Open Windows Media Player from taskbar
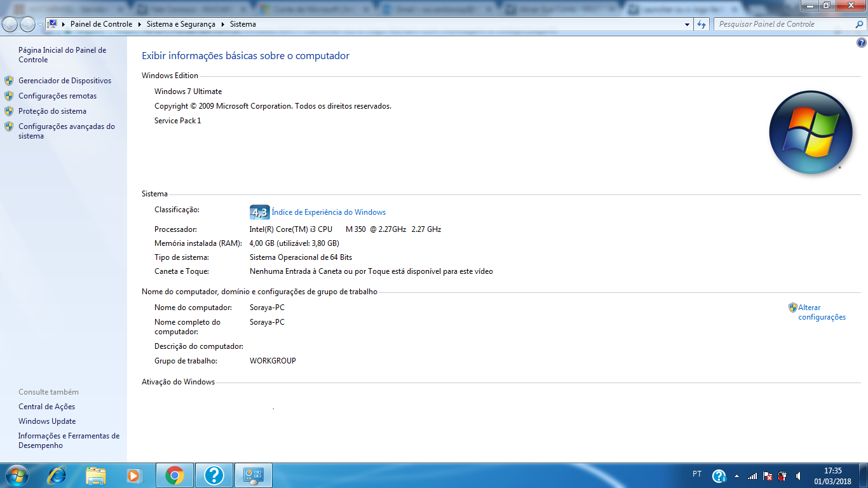 pyautogui.click(x=133, y=475)
